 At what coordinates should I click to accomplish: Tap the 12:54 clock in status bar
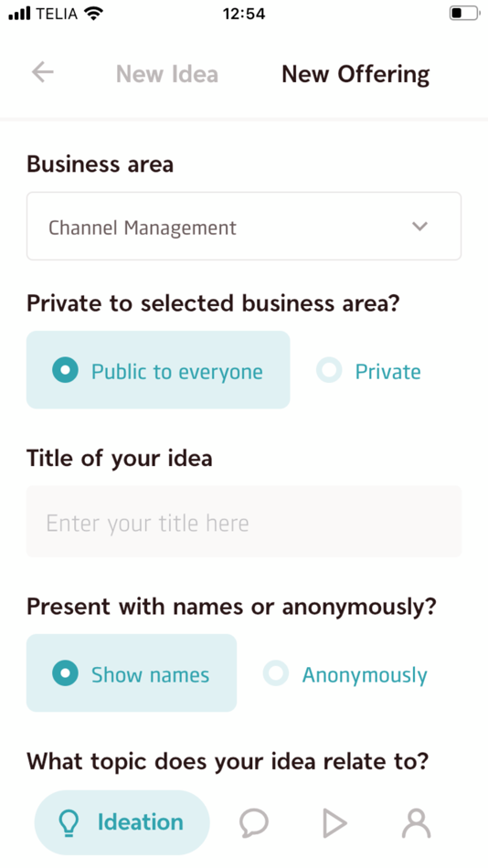coord(244,14)
